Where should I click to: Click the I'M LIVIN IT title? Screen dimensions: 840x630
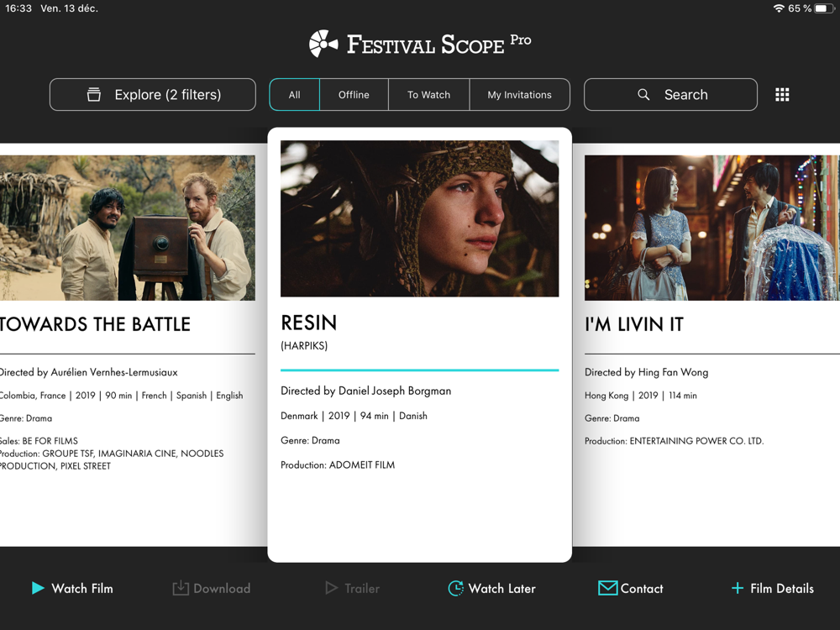click(634, 324)
